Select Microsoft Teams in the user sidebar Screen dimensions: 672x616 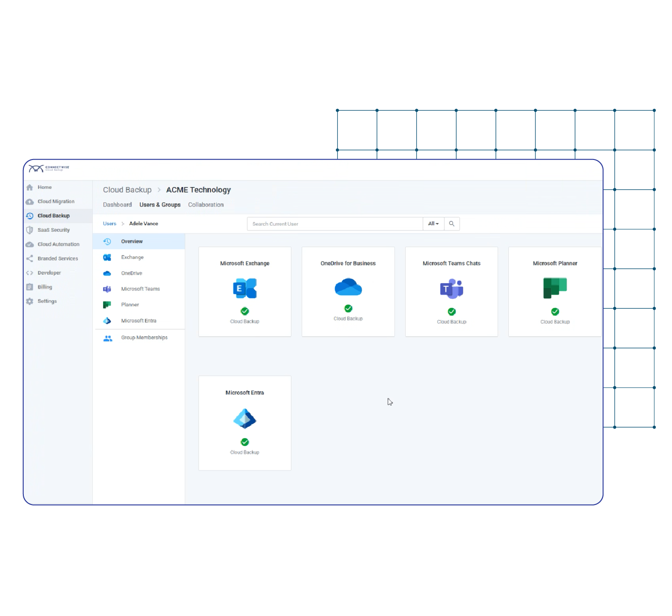click(x=140, y=289)
